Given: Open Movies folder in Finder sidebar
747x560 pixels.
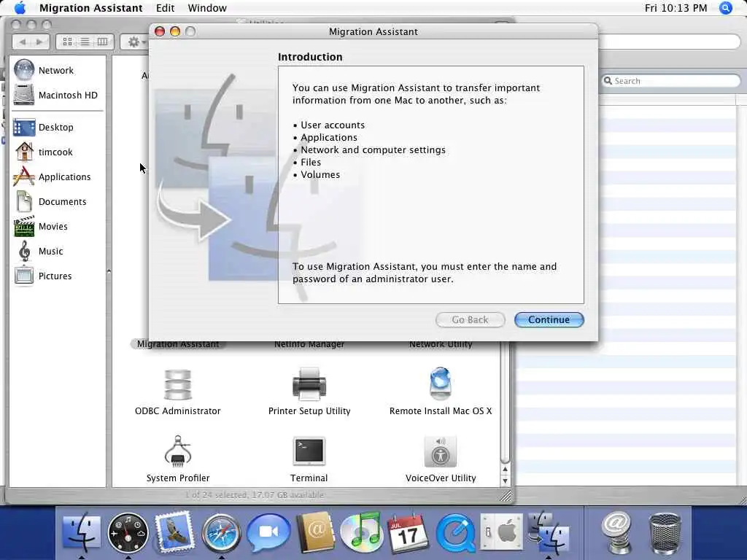Looking at the screenshot, I should [57, 226].
